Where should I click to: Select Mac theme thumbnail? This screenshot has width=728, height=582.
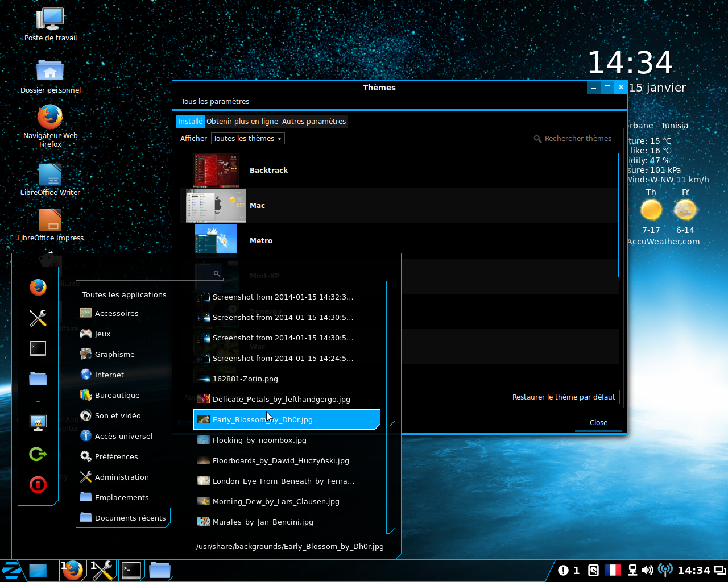tap(216, 206)
